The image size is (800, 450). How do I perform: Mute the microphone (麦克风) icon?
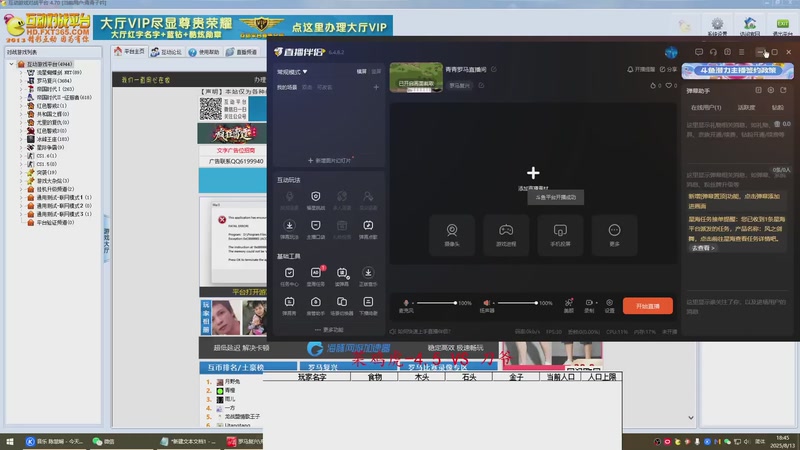(406, 303)
